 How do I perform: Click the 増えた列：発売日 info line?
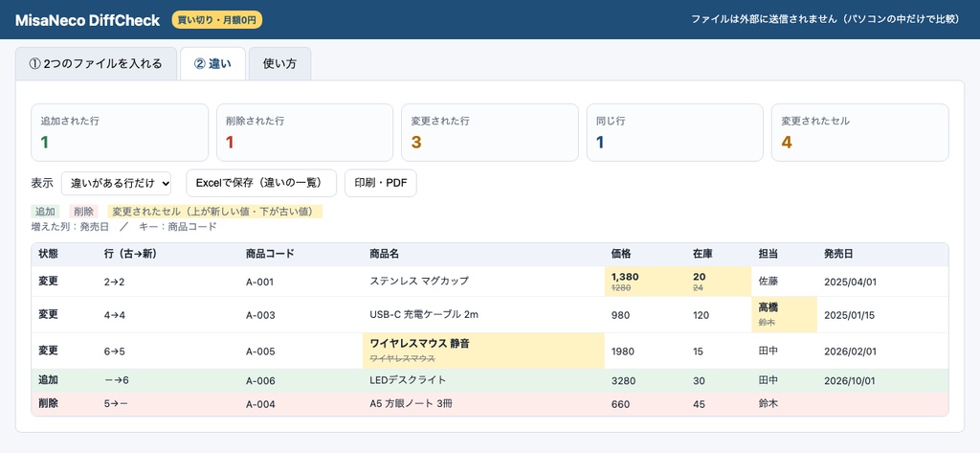pyautogui.click(x=70, y=226)
